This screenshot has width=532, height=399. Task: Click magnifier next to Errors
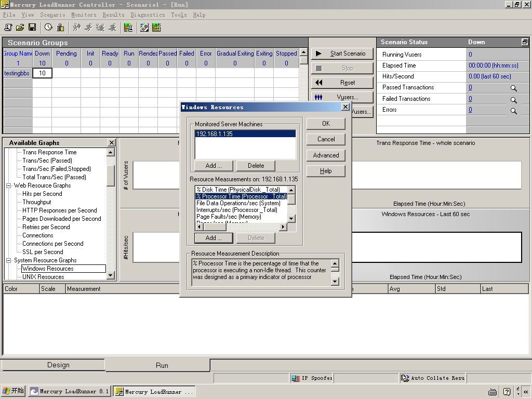click(514, 111)
